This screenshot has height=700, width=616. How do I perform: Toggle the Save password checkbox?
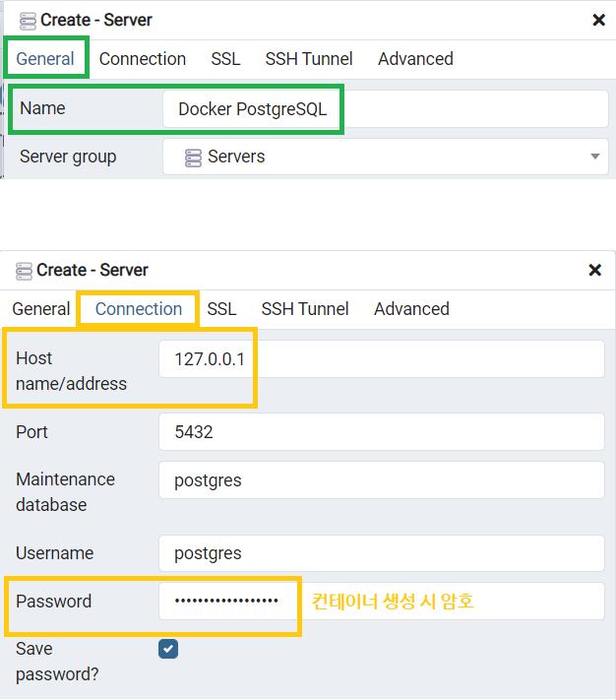pyautogui.click(x=168, y=649)
